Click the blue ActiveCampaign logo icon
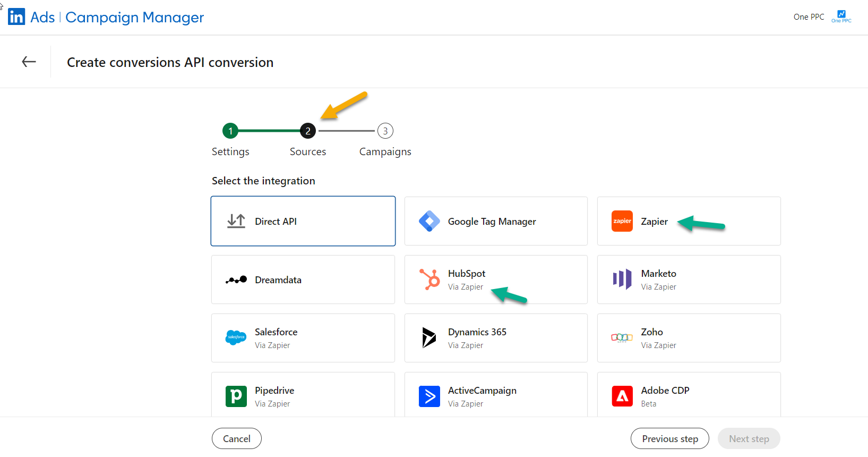The height and width of the screenshot is (457, 868). pyautogui.click(x=429, y=396)
